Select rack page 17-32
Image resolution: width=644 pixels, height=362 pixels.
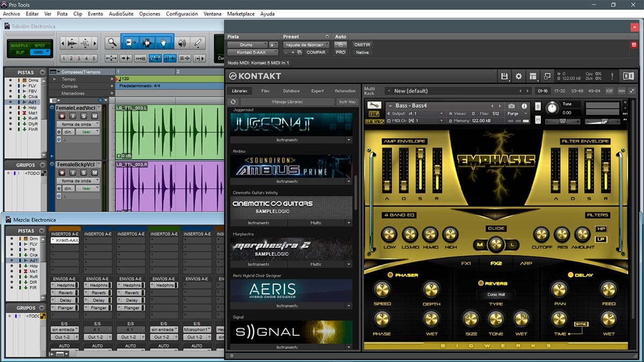[x=559, y=91]
